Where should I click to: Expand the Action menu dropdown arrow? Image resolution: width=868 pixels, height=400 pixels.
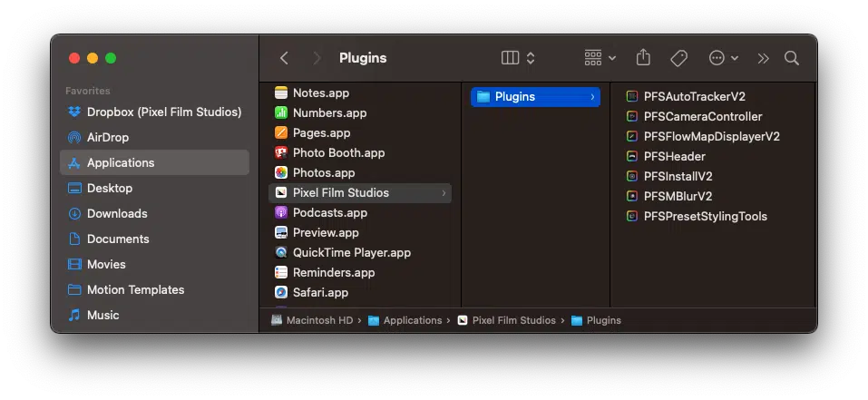tap(735, 58)
